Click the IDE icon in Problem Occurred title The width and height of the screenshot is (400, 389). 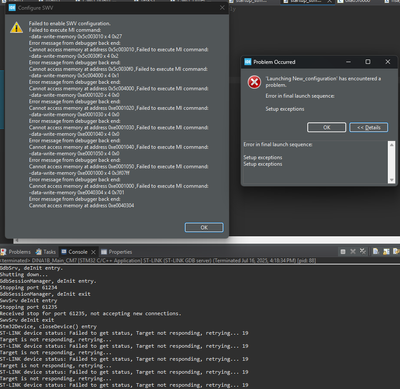248,62
